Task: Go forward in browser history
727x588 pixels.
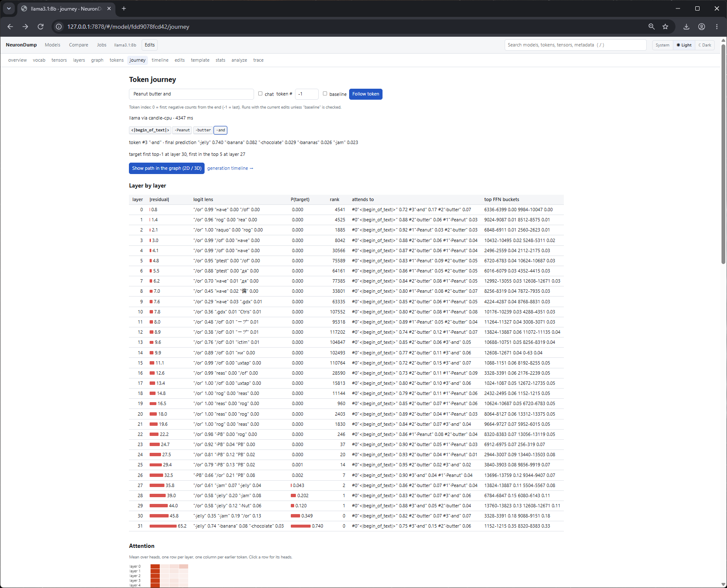Action: (x=25, y=27)
